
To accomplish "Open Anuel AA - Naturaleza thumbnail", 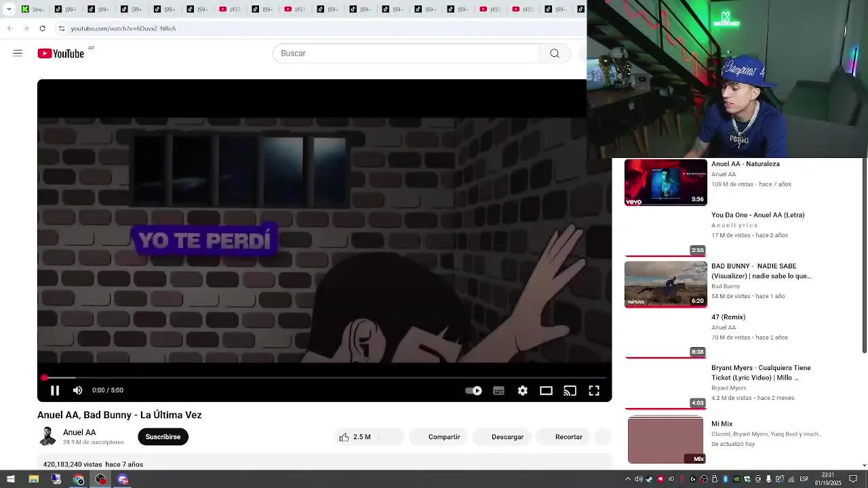I will pos(665,182).
